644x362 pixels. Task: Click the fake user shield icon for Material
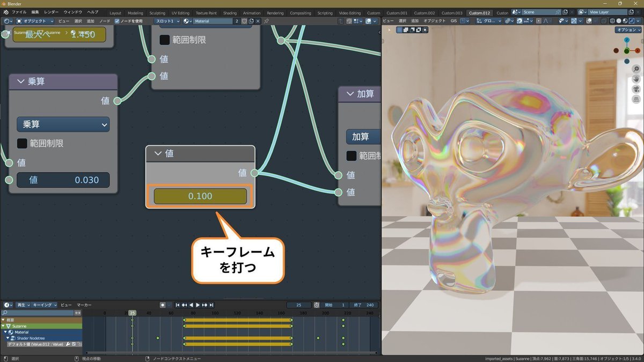(x=245, y=21)
